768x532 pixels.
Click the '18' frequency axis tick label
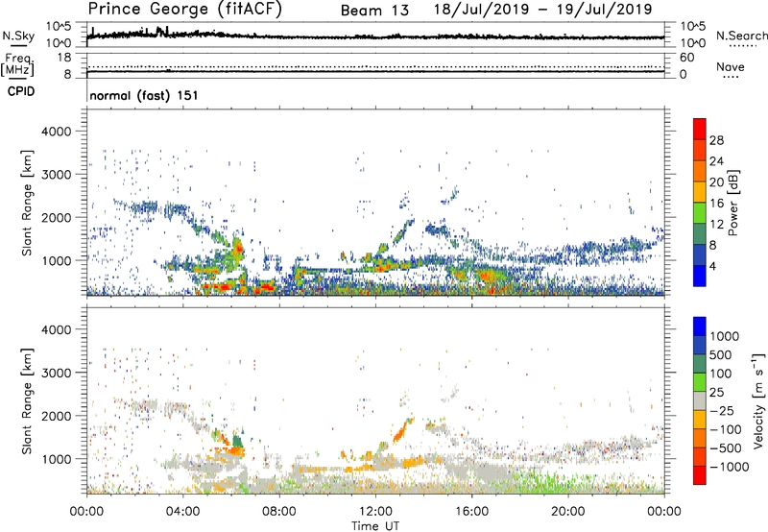pos(64,58)
